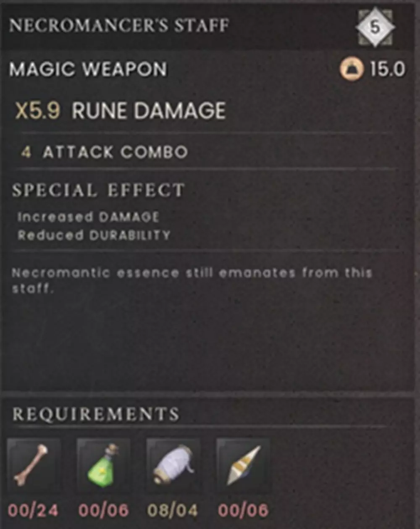Select the Necromancer's Staff title
This screenshot has width=420, height=529.
pos(119,26)
